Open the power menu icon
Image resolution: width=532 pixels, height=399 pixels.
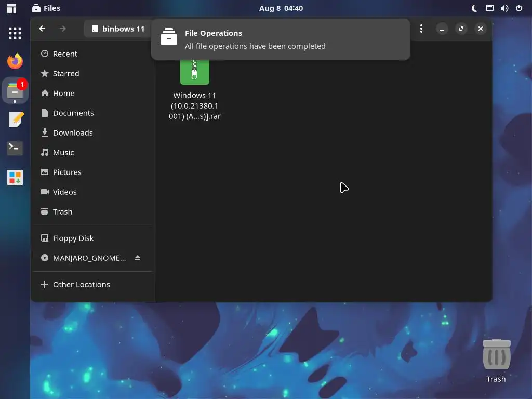point(519,8)
